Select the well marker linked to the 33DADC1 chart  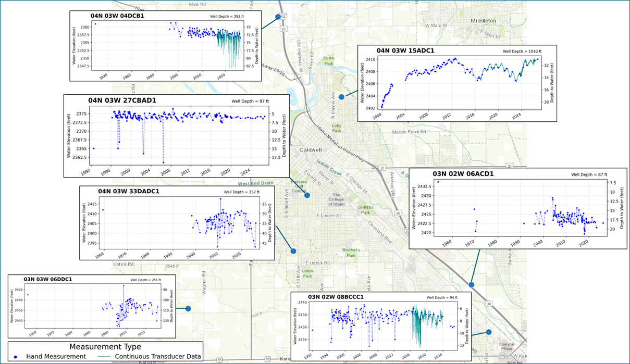click(293, 251)
